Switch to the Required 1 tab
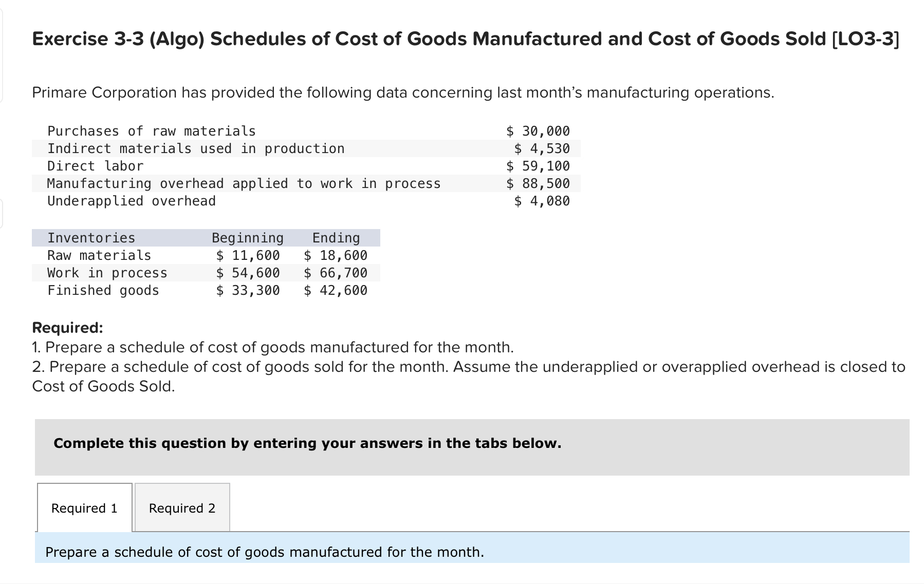 (84, 508)
